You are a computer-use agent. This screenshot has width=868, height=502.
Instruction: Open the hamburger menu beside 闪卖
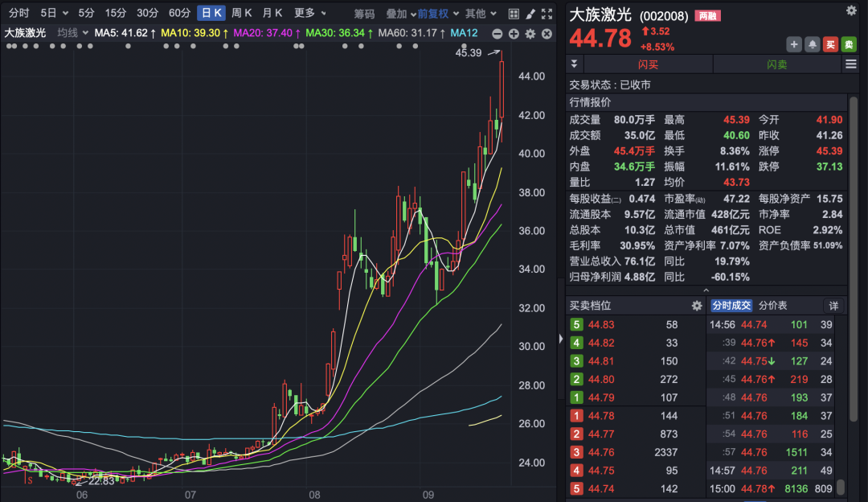tap(851, 64)
